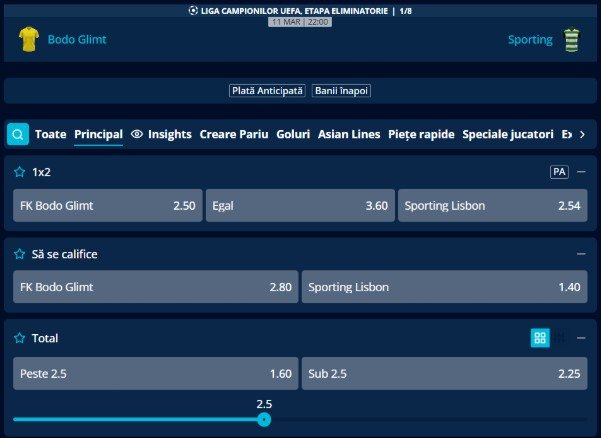Open the Piețe rapide tab
Screen dimensions: 601x438
tap(421, 134)
